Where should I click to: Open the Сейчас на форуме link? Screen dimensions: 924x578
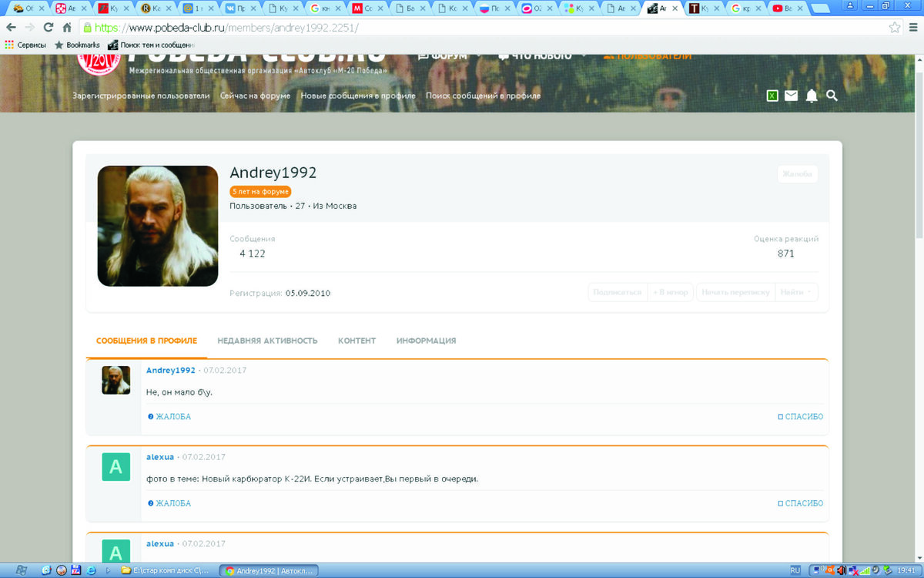255,96
